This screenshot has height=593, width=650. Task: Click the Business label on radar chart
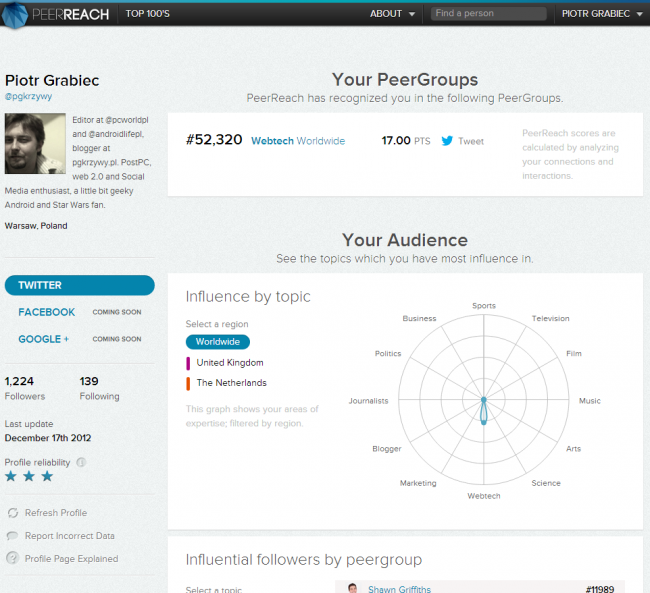419,318
